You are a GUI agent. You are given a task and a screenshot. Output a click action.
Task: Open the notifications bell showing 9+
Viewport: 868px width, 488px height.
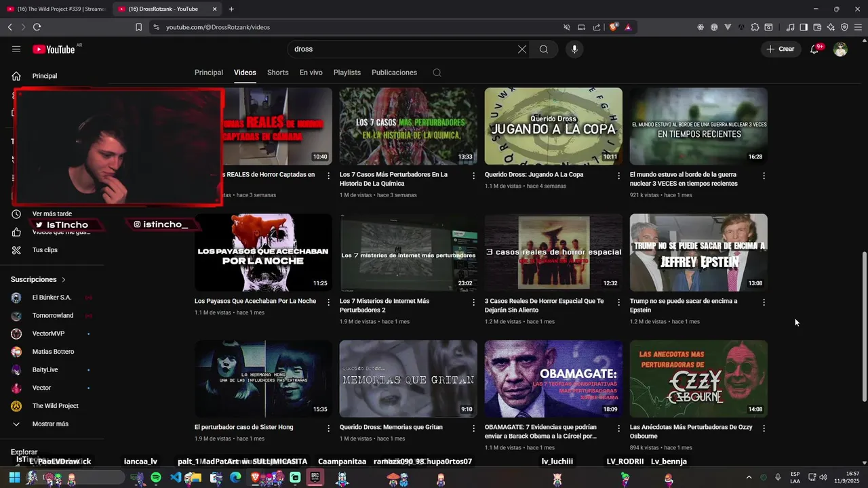(814, 49)
